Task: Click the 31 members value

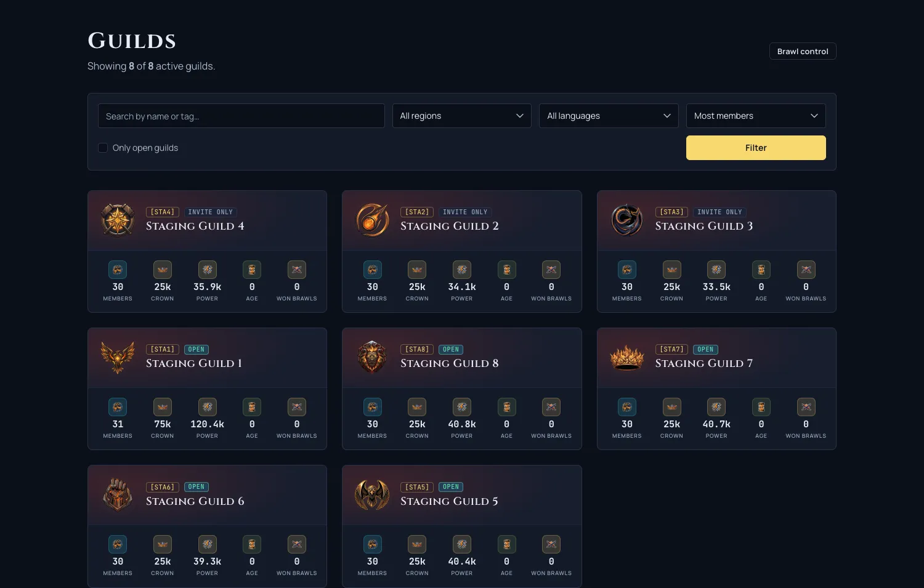Action: 118,424
